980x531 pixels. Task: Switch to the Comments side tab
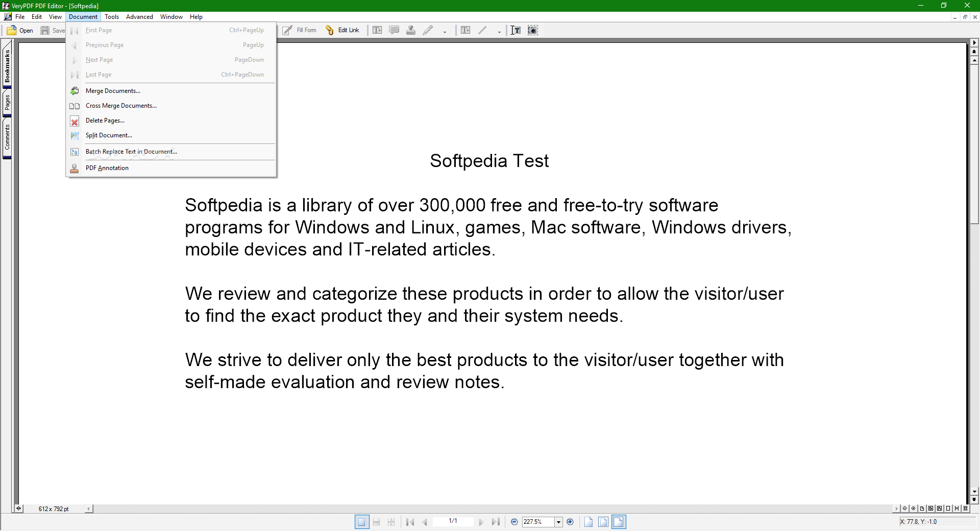(x=7, y=138)
